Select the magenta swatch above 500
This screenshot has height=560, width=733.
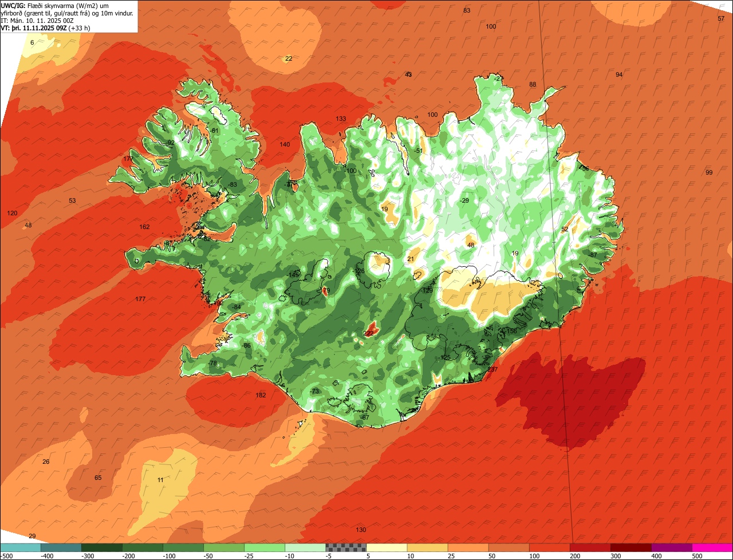point(712,547)
